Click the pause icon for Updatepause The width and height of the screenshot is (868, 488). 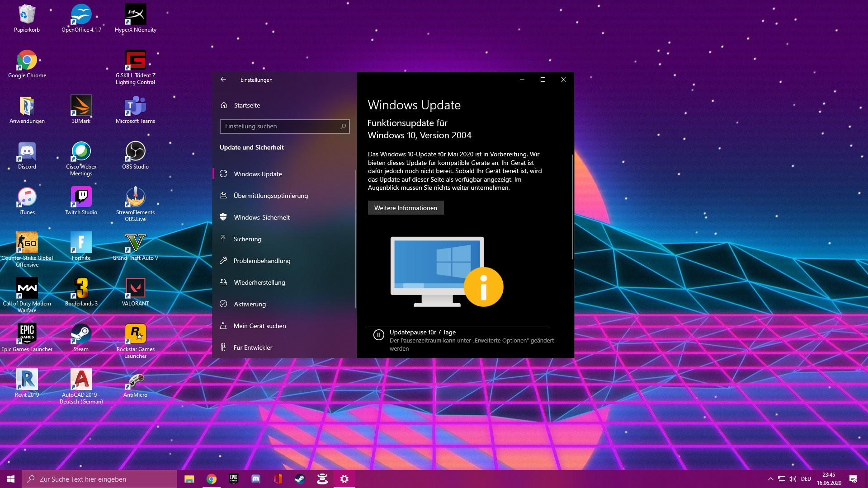point(379,335)
